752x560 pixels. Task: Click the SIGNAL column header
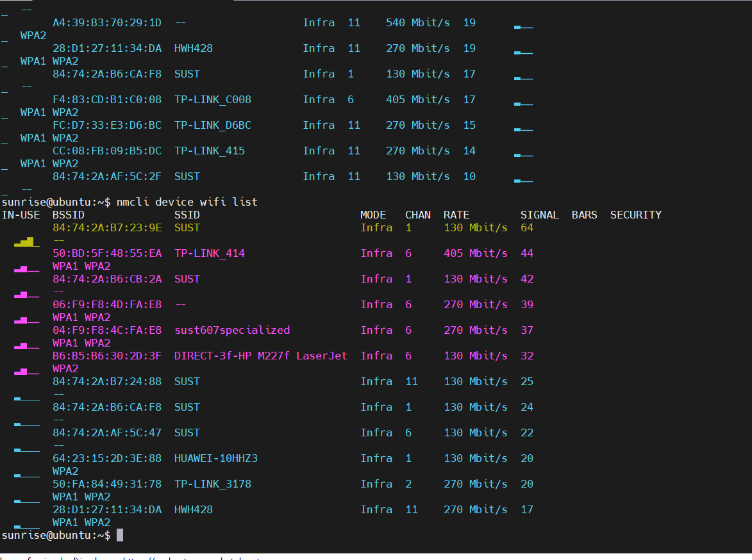[x=539, y=215]
